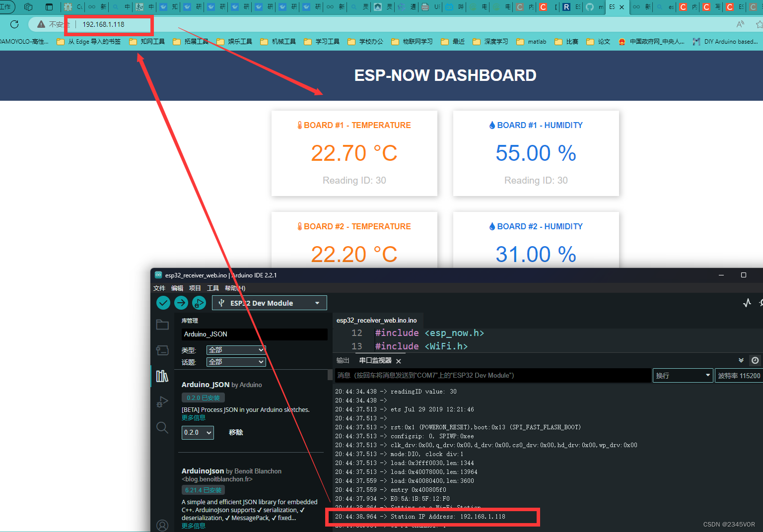Open the Sketchbook folder icon in Arduino sidebar
The image size is (763, 532).
click(x=162, y=325)
